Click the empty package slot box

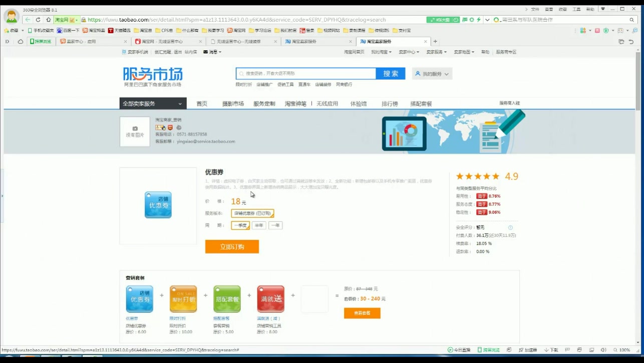(314, 299)
